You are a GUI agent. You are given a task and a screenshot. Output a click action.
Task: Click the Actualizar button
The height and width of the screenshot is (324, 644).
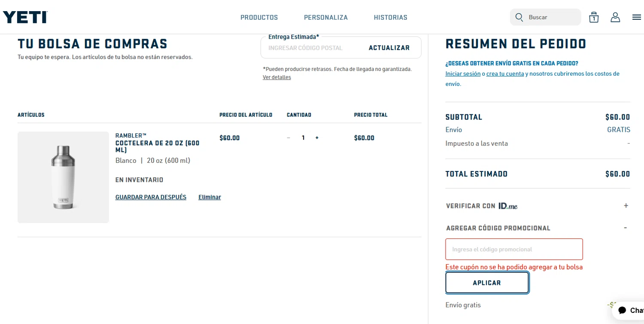(389, 48)
